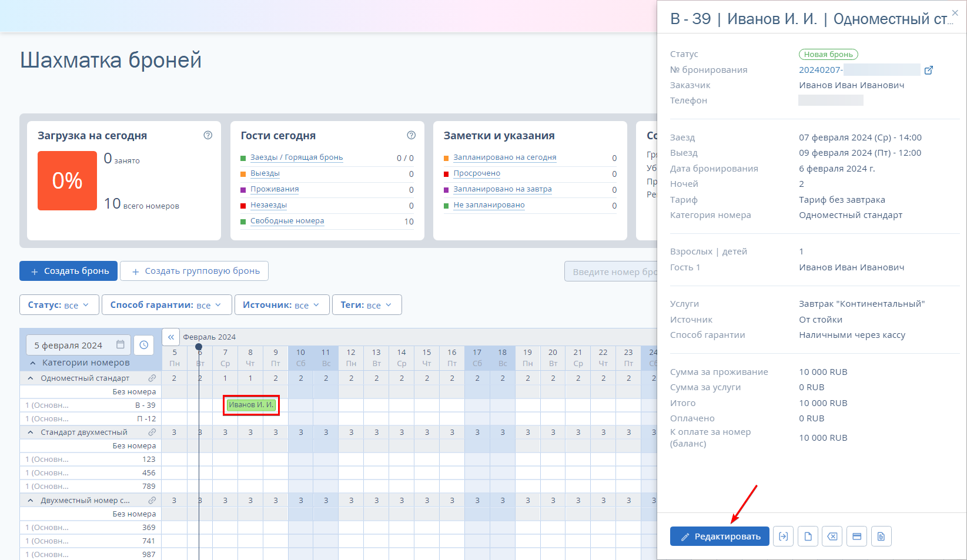This screenshot has width=967, height=560.
Task: Select room row 456
Action: coord(91,473)
